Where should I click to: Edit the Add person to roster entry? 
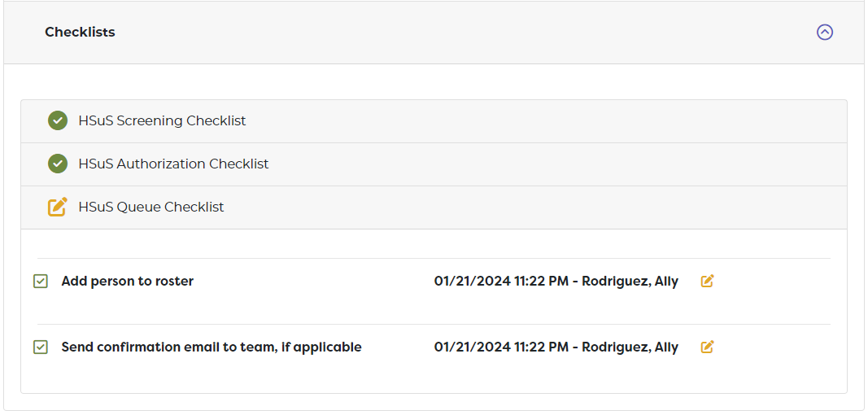pos(708,282)
